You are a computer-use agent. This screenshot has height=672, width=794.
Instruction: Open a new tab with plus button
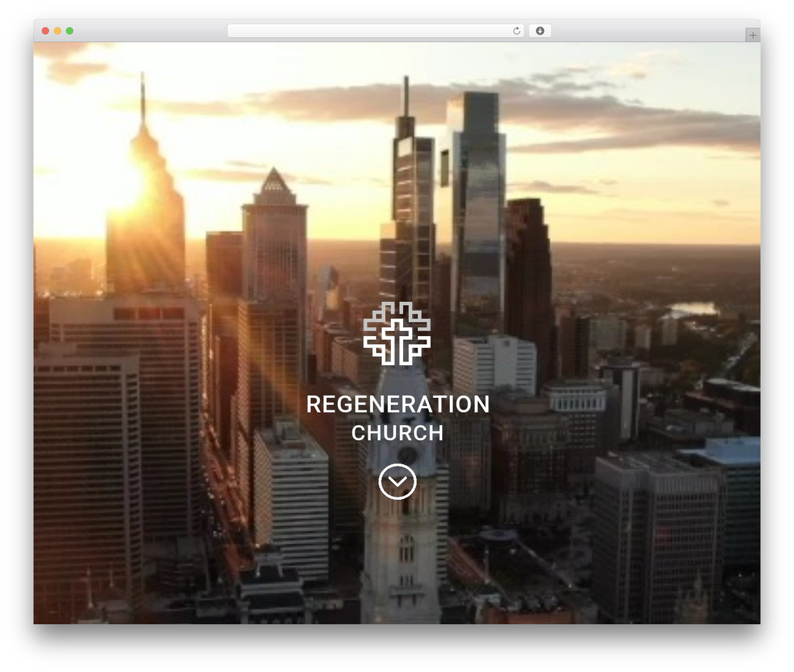(752, 35)
